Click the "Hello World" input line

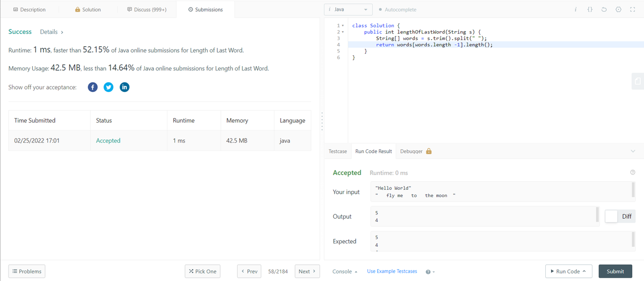[393, 188]
